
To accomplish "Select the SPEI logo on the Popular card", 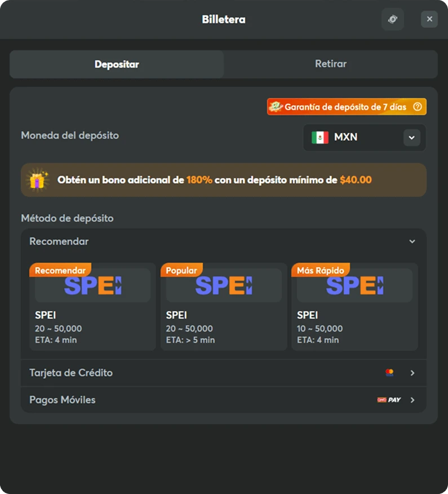I will click(x=224, y=284).
